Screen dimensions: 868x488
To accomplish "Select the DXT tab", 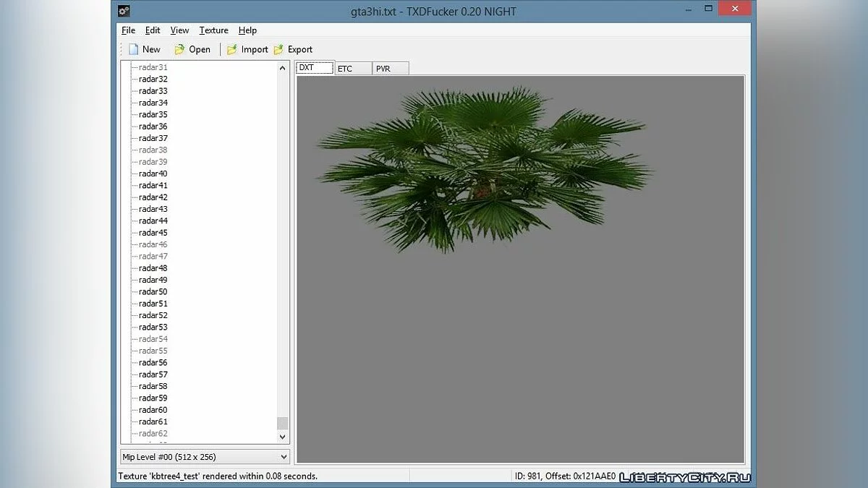I will click(315, 68).
